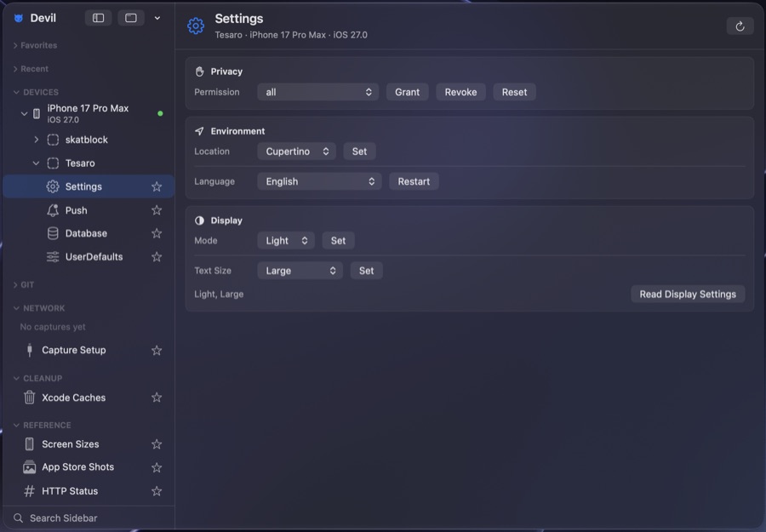Viewport: 766px width, 532px height.
Task: Expand the Recent section
Action: pyautogui.click(x=15, y=69)
